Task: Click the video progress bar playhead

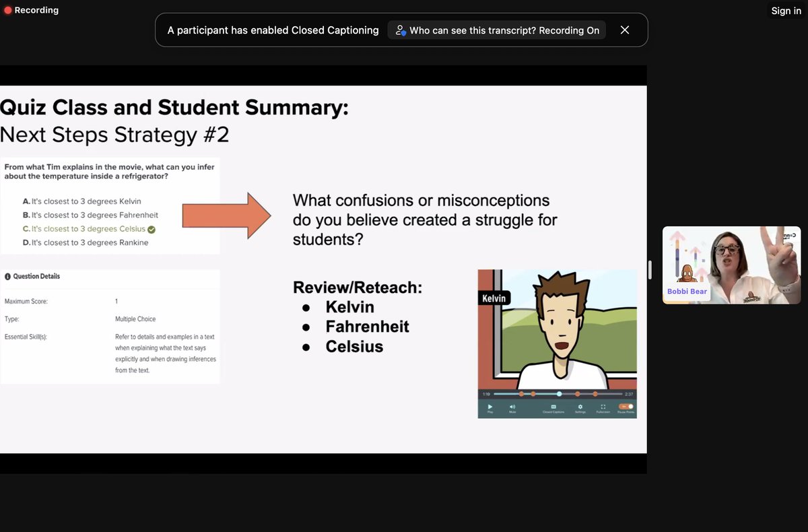Action: coord(559,394)
